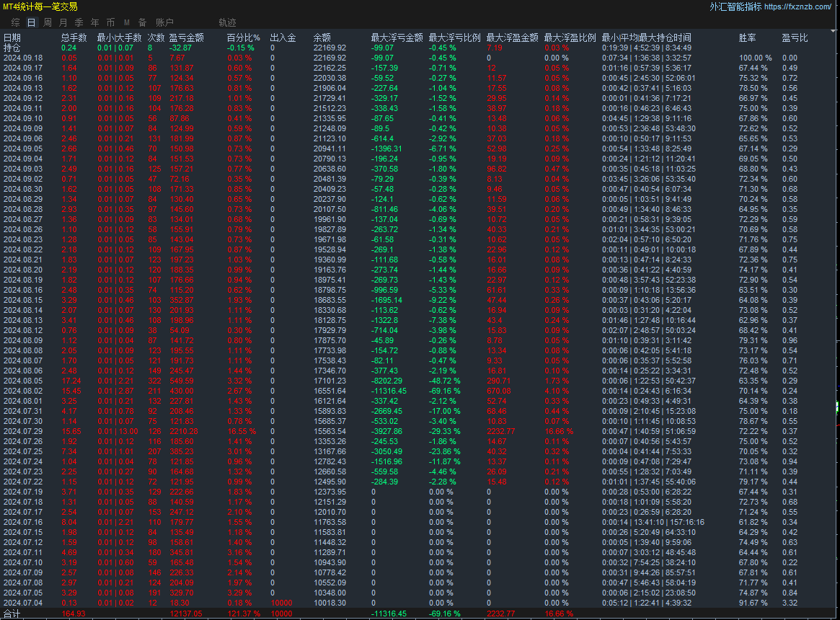The height and width of the screenshot is (620, 840).
Task: Click -11316.45 in the 2024.08.02 row
Action: pos(389,391)
